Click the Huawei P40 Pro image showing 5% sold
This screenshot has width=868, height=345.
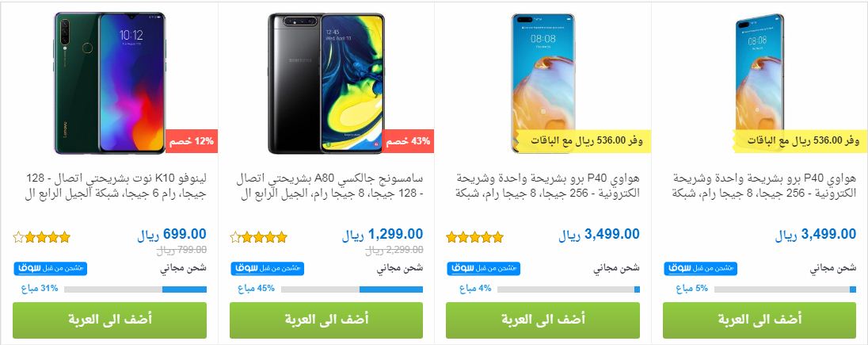click(759, 83)
